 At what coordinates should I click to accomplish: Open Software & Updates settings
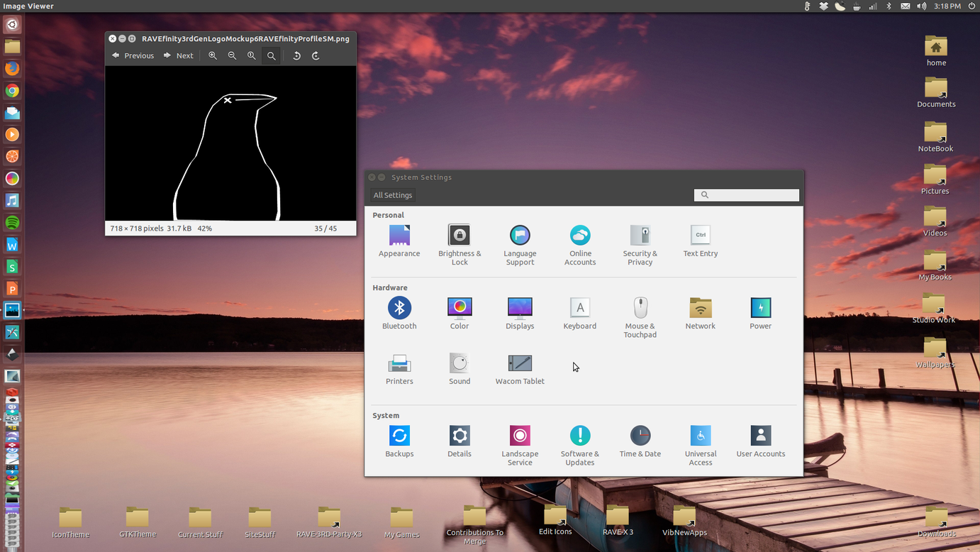click(580, 435)
